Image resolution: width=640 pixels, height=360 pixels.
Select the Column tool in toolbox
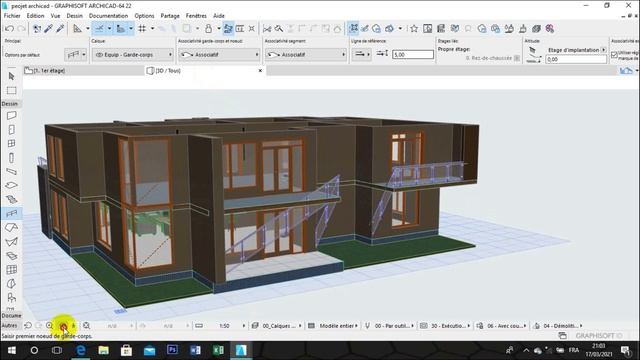(11, 158)
